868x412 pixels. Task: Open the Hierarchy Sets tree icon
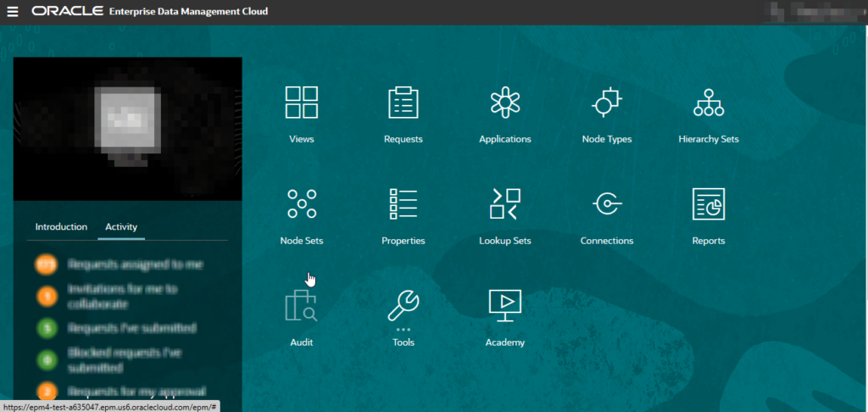709,102
